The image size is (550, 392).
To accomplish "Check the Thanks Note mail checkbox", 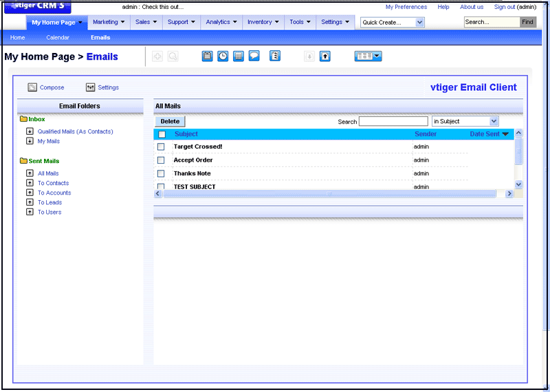I will click(161, 173).
